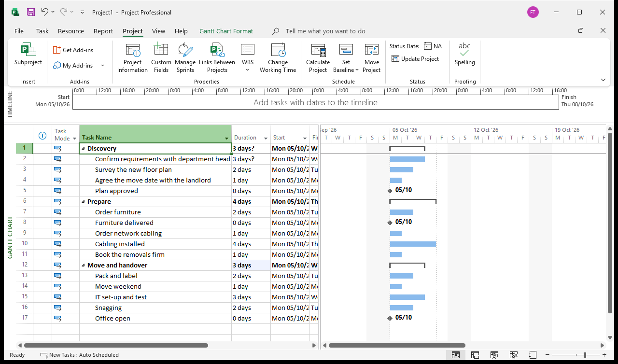Screen dimensions: 618x364
Task: Save the project with the disk icon
Action: pos(30,12)
